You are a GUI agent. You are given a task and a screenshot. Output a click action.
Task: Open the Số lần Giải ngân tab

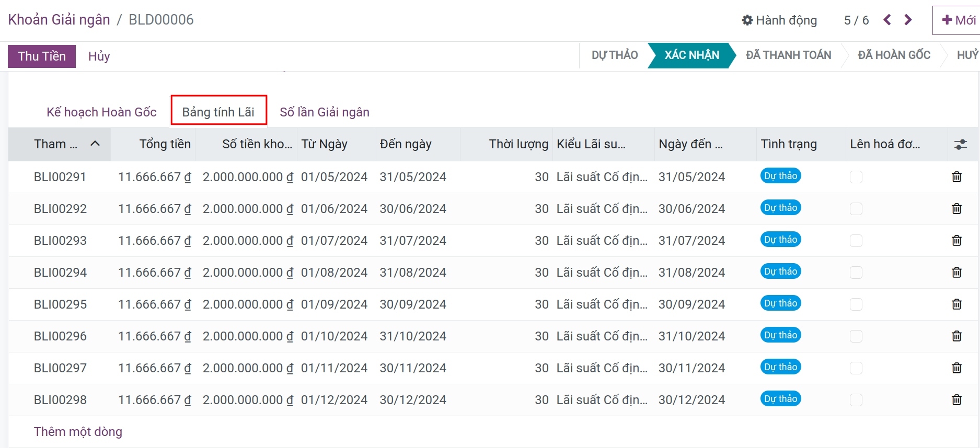[325, 112]
